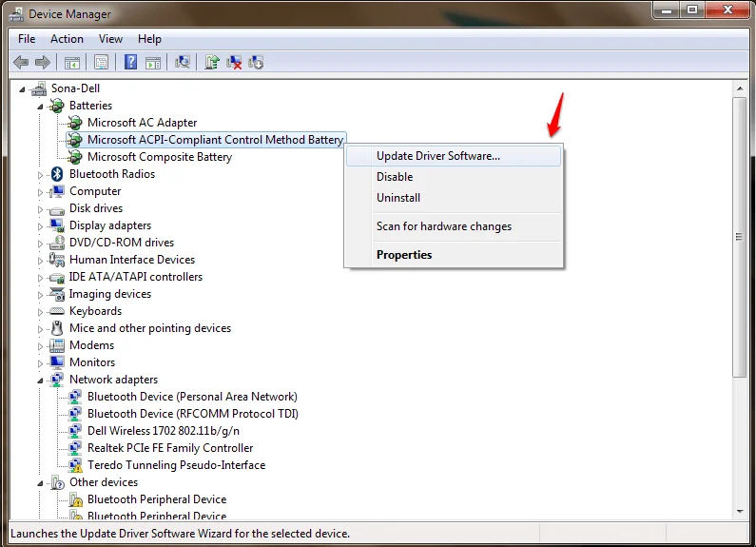
Task: Expand the Bluetooth Radios category
Action: click(x=40, y=175)
